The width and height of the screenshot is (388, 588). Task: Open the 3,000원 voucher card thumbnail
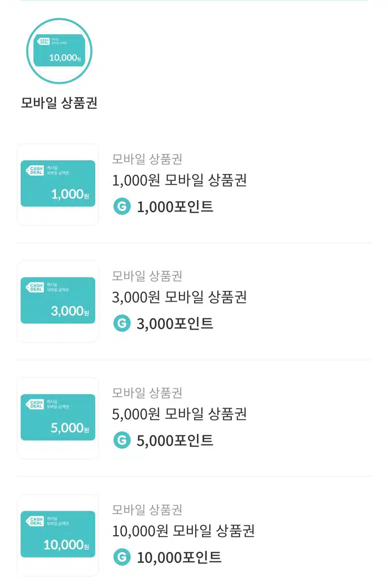58,301
